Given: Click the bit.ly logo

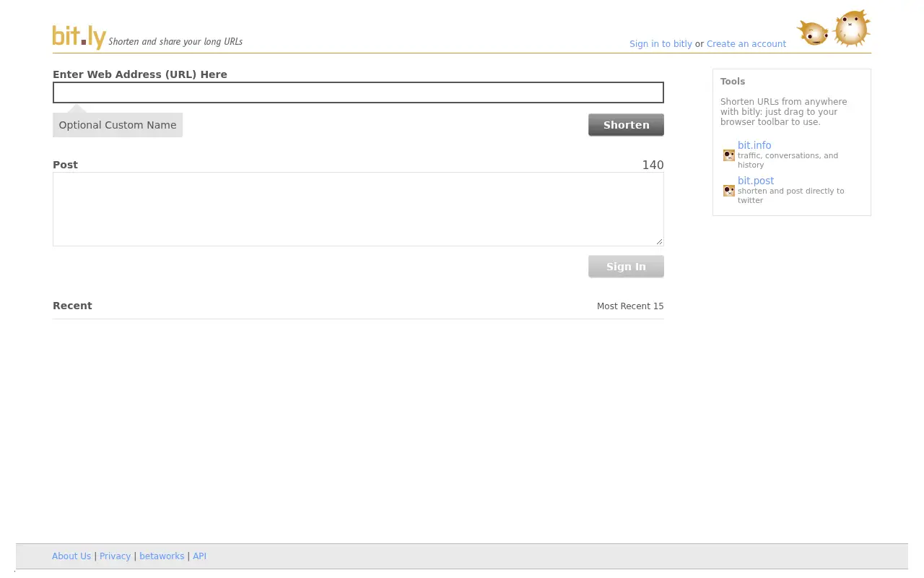Looking at the screenshot, I should coord(79,37).
